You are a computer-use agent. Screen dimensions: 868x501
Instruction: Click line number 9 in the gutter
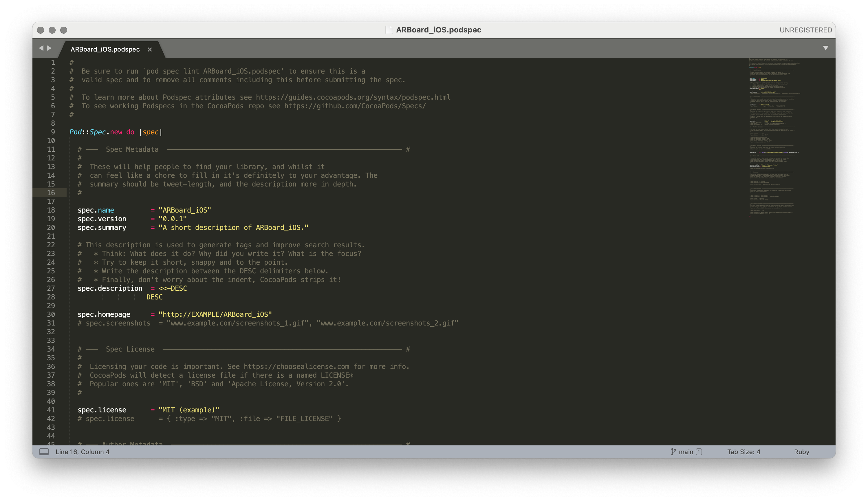click(x=53, y=132)
